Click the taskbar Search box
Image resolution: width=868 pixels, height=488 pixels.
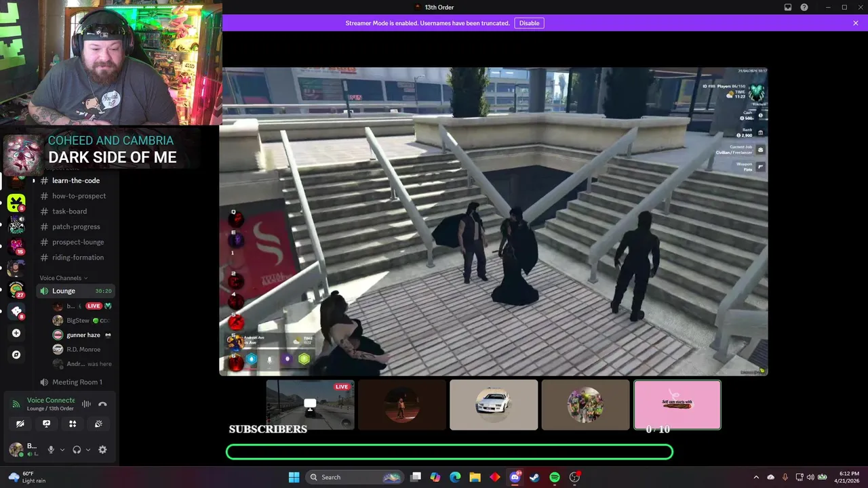point(355,477)
